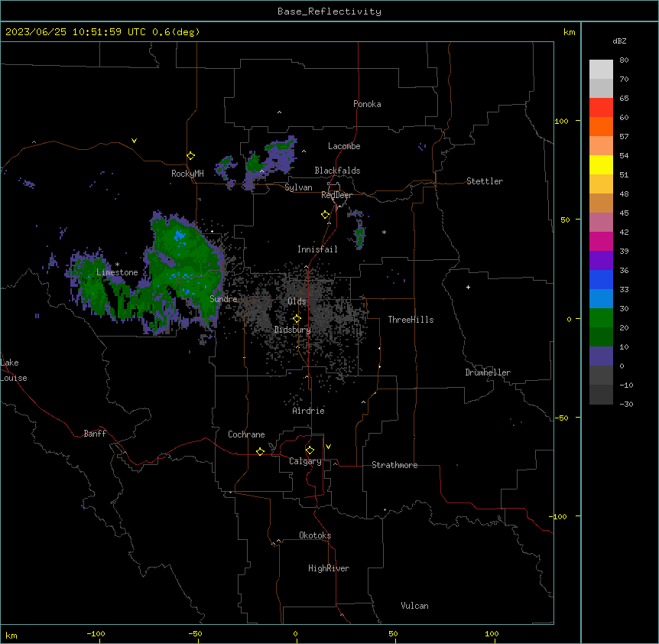Select the purple 36-39 dBZ legend swatch
The image size is (659, 644).
point(601,261)
